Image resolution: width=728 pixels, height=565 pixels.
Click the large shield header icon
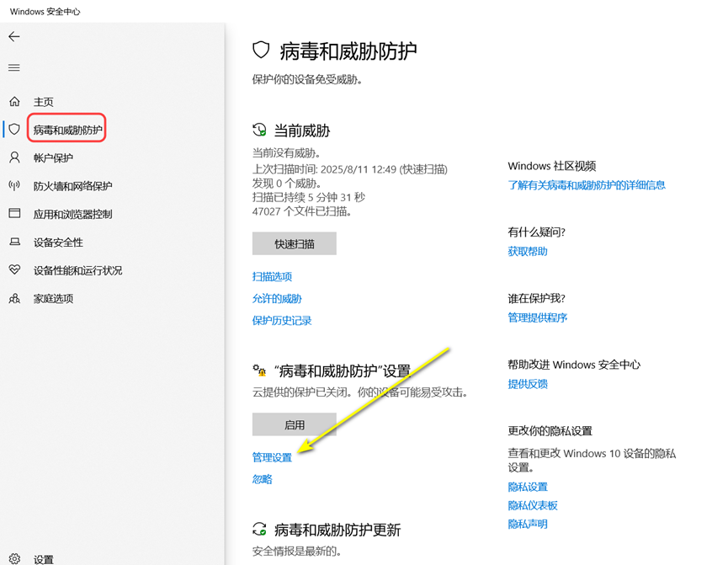tap(261, 50)
